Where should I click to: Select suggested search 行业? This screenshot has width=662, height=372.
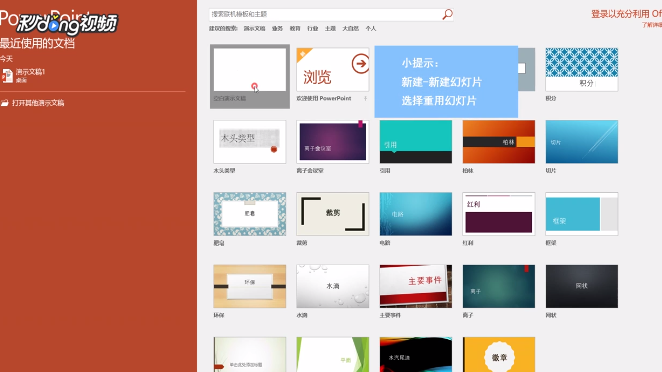[x=312, y=28]
